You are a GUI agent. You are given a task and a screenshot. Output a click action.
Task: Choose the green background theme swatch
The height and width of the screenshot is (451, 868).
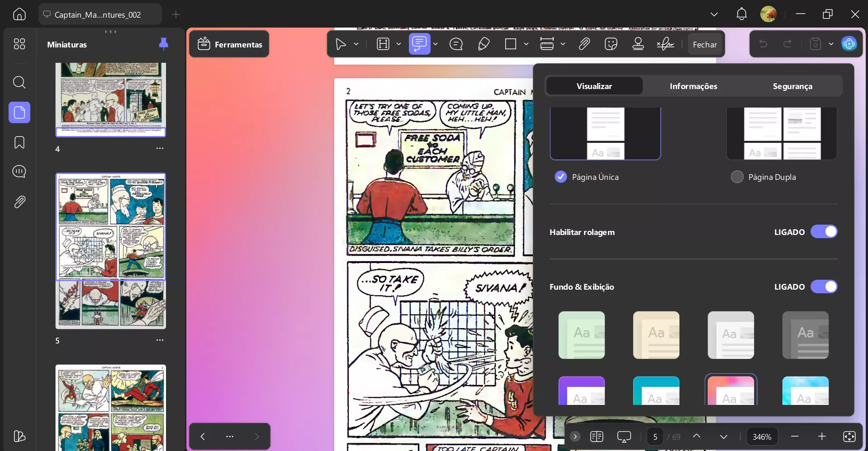pyautogui.click(x=582, y=335)
